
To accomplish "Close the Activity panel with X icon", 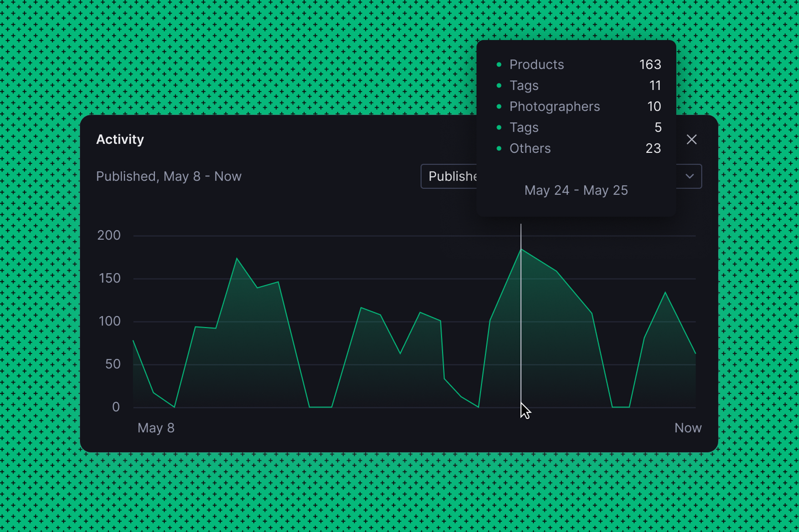I will 691,139.
